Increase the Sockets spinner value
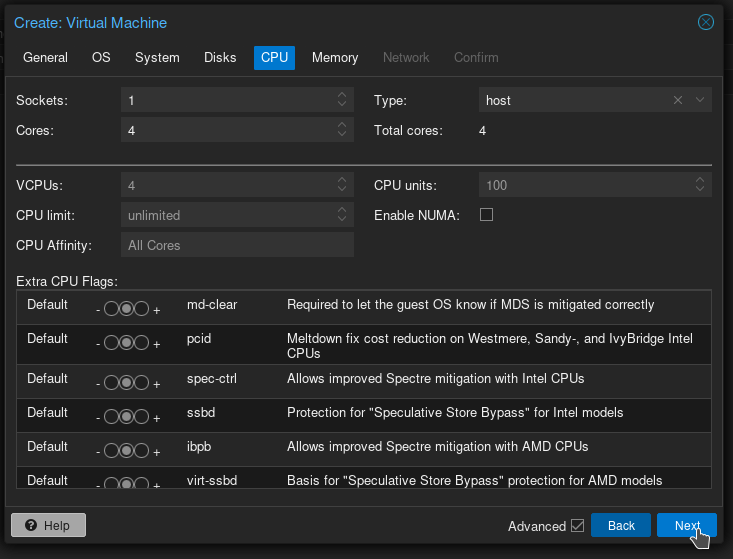 pos(342,96)
